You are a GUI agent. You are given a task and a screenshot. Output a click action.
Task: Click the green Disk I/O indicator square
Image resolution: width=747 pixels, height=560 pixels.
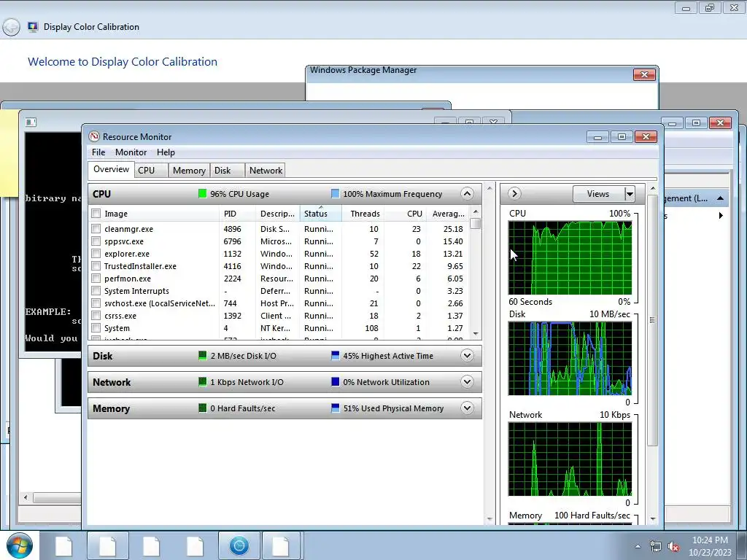pyautogui.click(x=203, y=355)
